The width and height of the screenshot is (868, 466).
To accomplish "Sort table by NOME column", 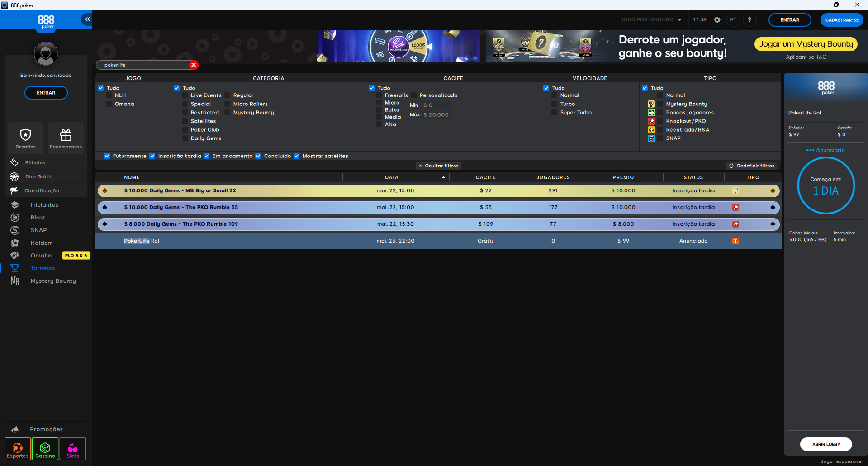I will 132,177.
